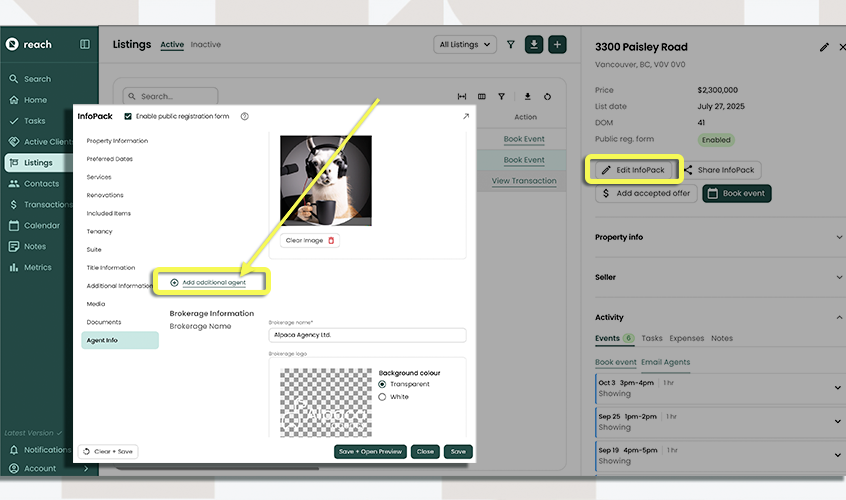Click the Save + Open Preview button
Viewport: 846px width, 500px height.
[x=370, y=452]
